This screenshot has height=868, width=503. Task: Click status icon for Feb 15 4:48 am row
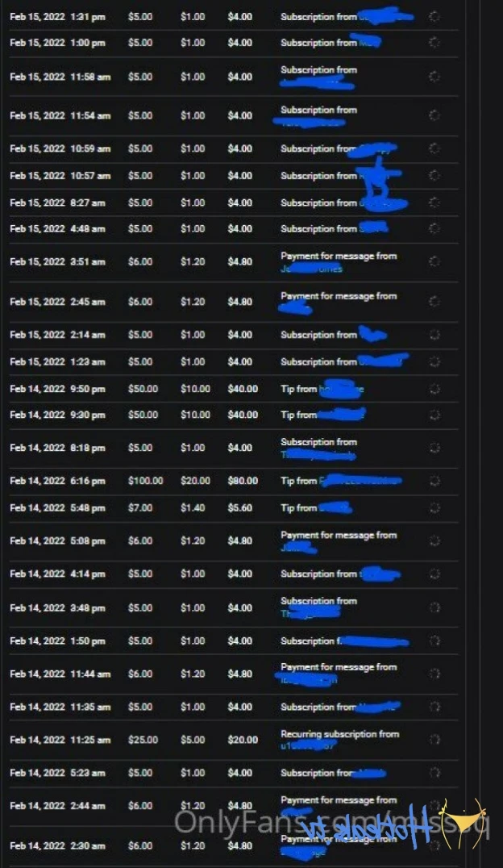pyautogui.click(x=434, y=228)
